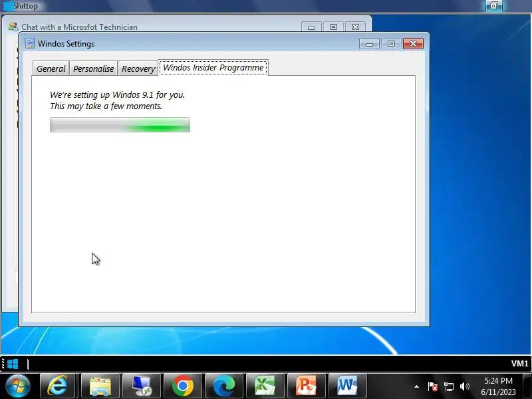This screenshot has width=532, height=399.
Task: Click the Show desktop button
Action: (x=527, y=386)
